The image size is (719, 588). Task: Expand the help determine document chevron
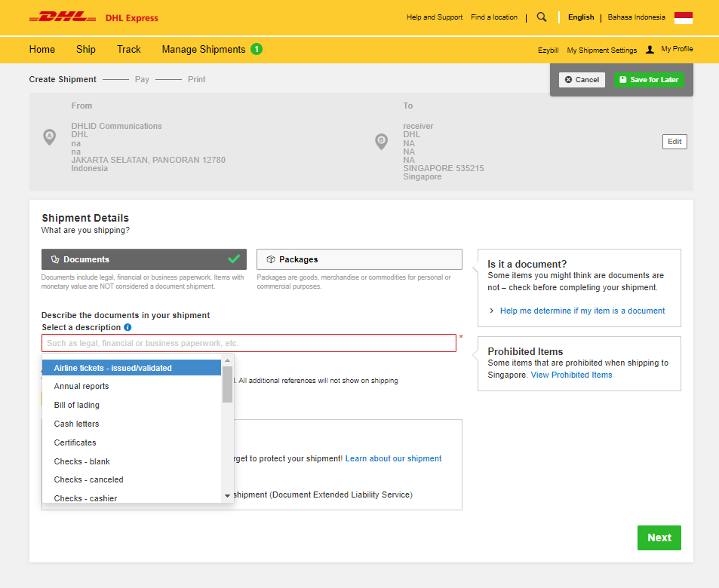(492, 311)
